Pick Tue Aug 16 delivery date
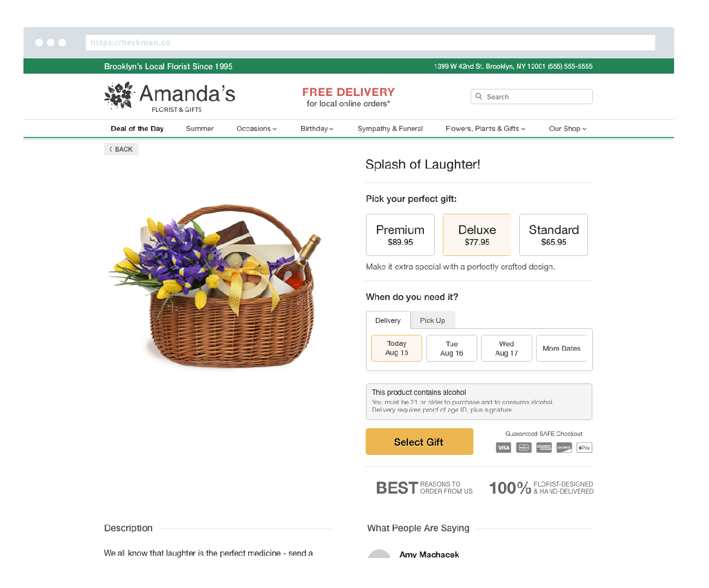The width and height of the screenshot is (709, 588). pyautogui.click(x=452, y=348)
